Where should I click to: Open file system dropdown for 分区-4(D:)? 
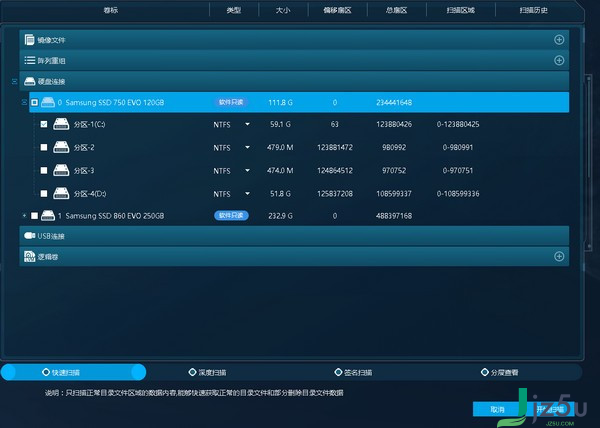(x=247, y=194)
